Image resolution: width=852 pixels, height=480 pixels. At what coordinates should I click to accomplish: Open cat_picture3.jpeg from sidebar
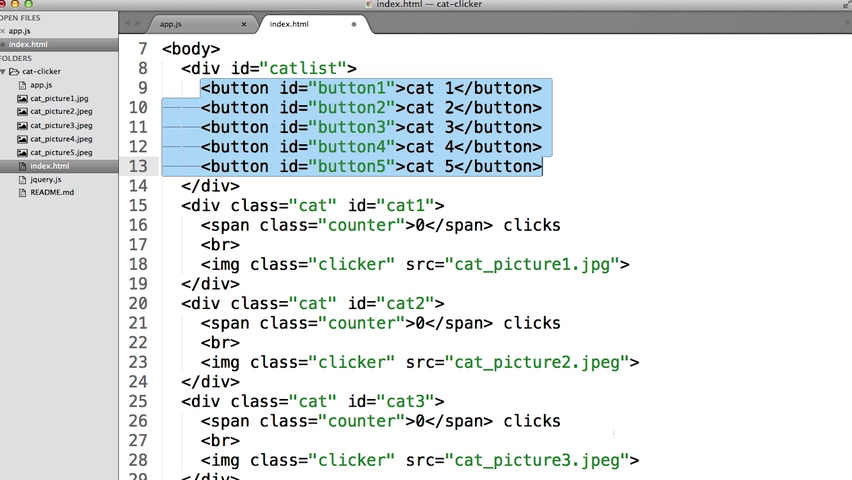(x=61, y=126)
